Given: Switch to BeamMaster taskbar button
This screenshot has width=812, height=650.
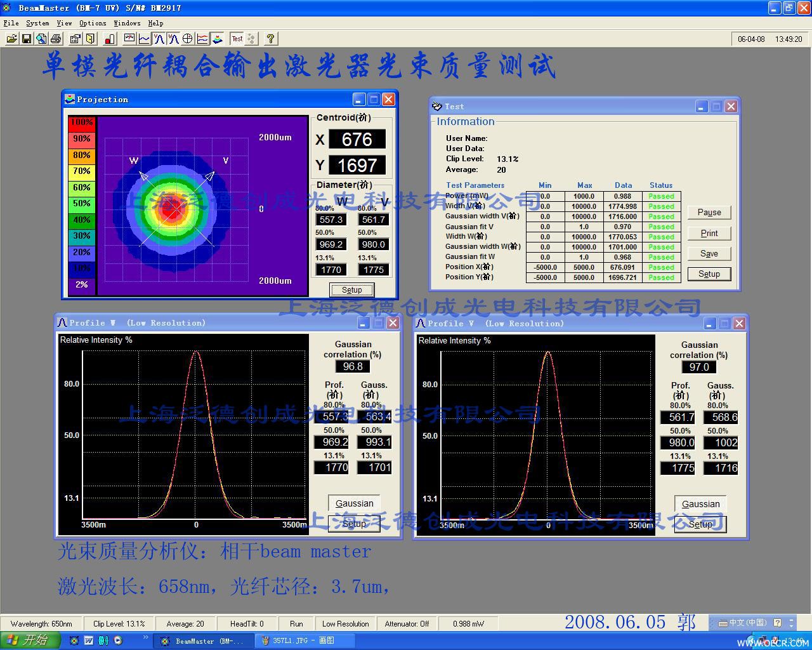Looking at the screenshot, I should pyautogui.click(x=203, y=641).
